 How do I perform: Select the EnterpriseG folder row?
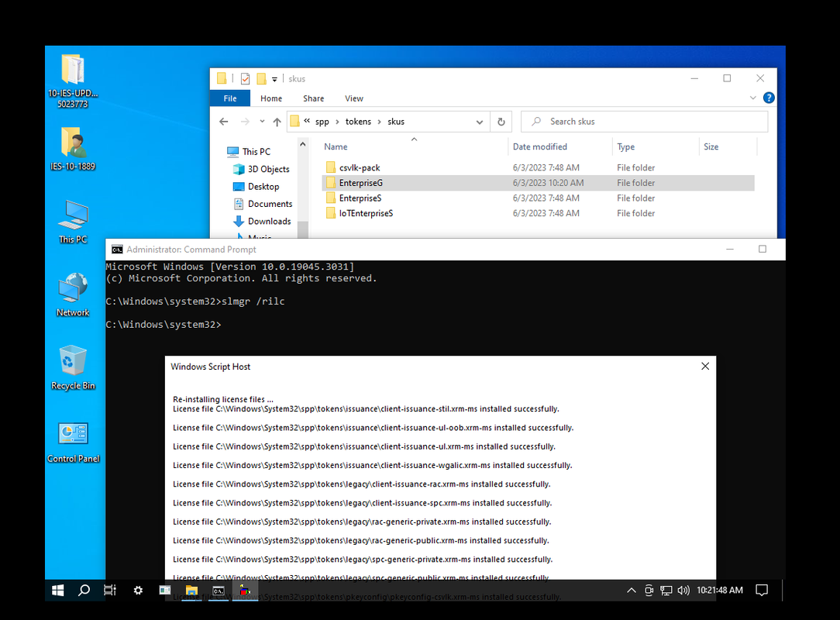click(x=538, y=183)
